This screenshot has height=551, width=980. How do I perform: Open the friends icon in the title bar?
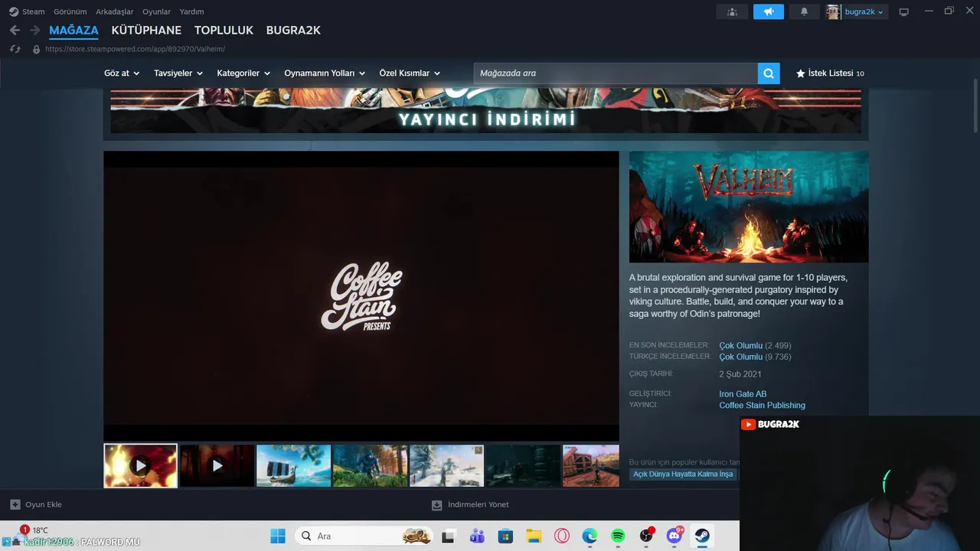[x=733, y=11]
